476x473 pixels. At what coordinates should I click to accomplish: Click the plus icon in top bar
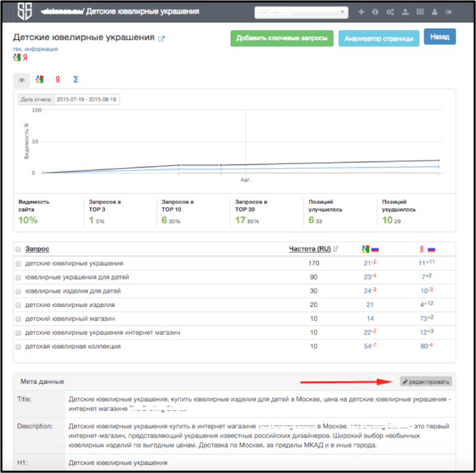pos(360,12)
